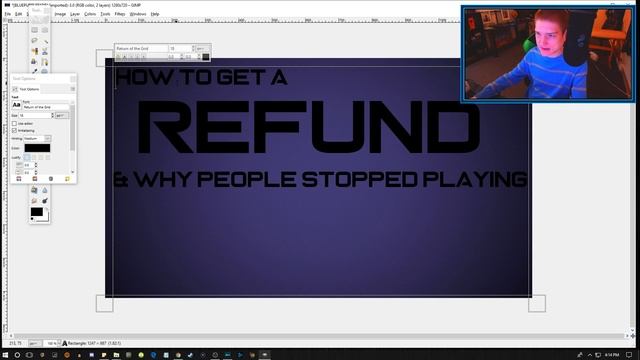Viewport: 640px width, 360px height.
Task: Open the Action Center notification icon
Action: click(629, 355)
